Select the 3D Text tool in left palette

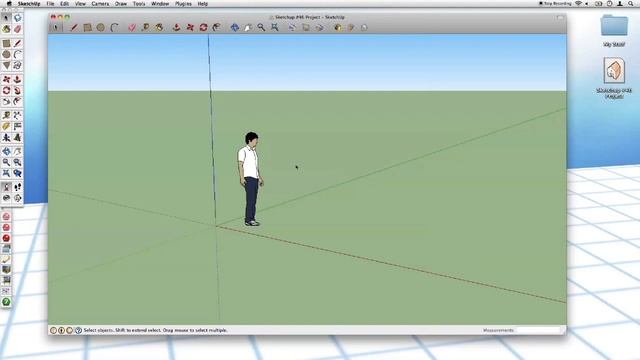[x=18, y=138]
